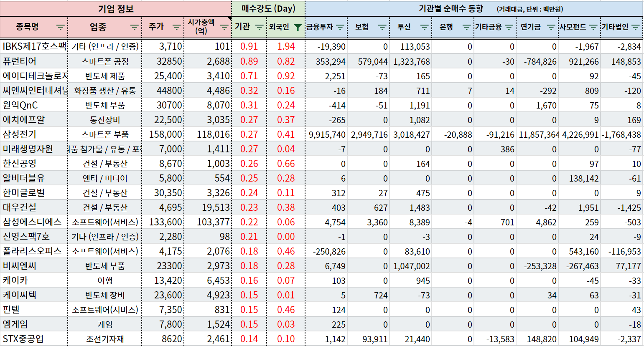Select the 엠게임 stock name cell

[x=34, y=324]
